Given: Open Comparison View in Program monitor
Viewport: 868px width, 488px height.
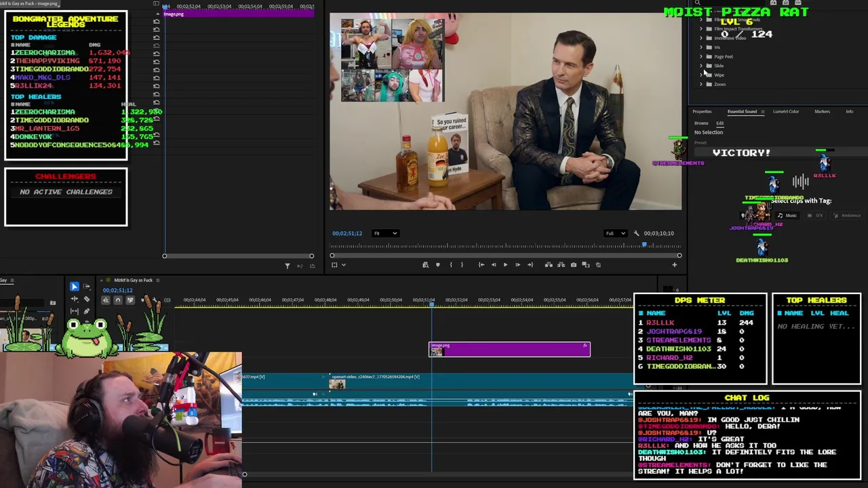Looking at the screenshot, I should point(586,265).
